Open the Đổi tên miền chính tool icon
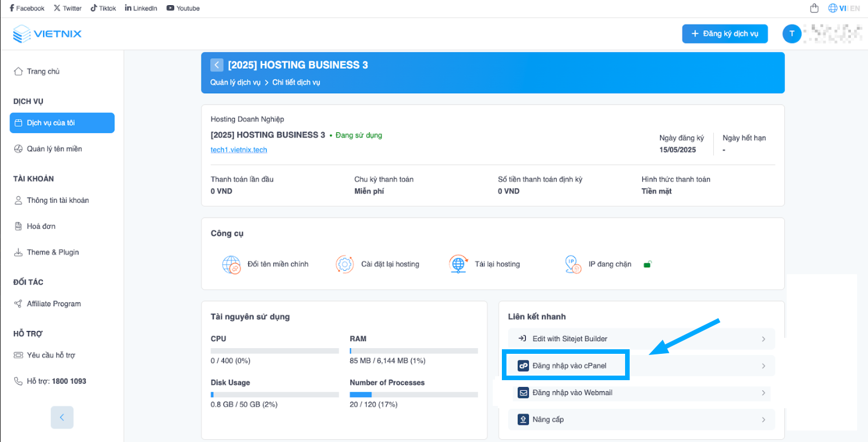868x442 pixels. pyautogui.click(x=231, y=265)
